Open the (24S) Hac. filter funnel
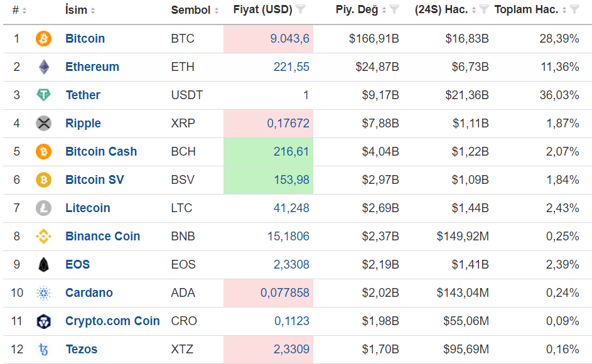 click(x=484, y=9)
